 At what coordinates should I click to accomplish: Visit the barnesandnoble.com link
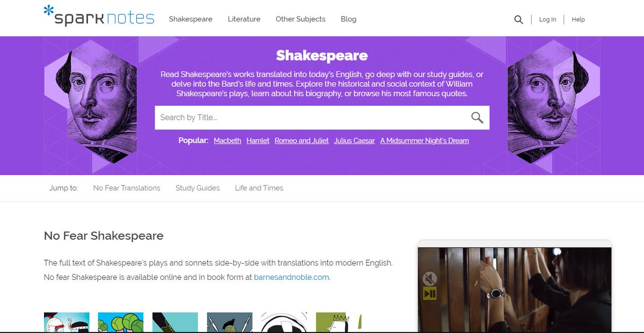[x=292, y=278]
